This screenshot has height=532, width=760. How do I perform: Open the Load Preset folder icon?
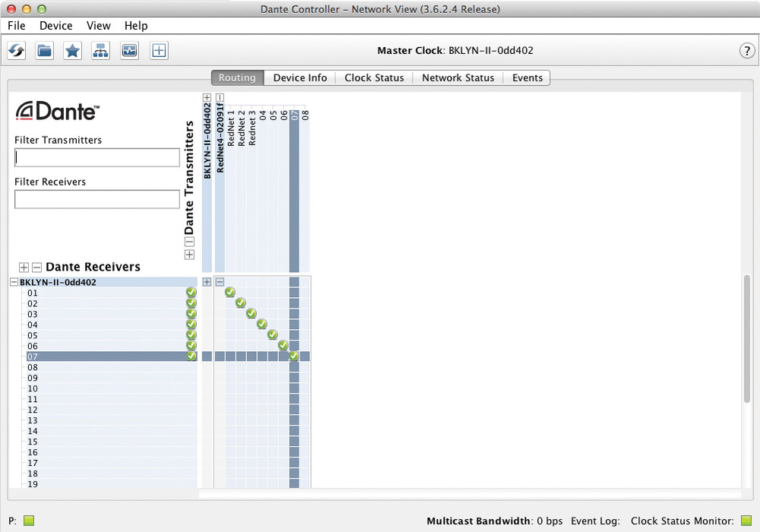(45, 51)
